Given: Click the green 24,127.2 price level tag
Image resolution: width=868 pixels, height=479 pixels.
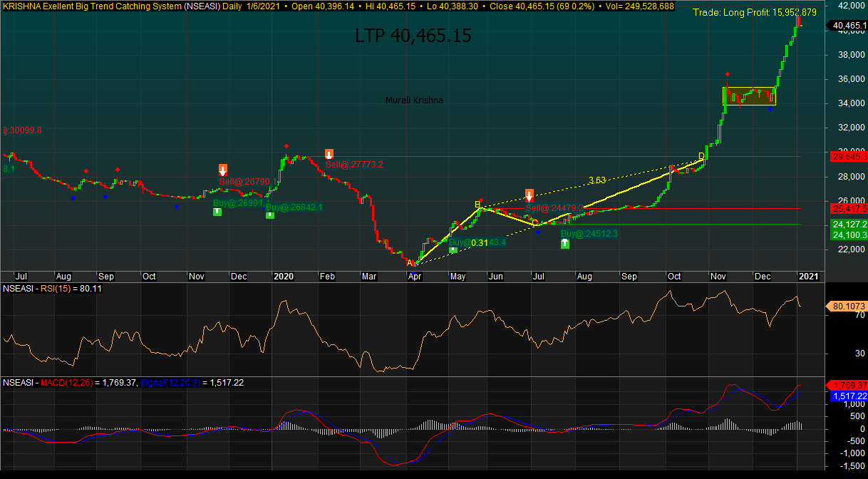Looking at the screenshot, I should [x=848, y=223].
